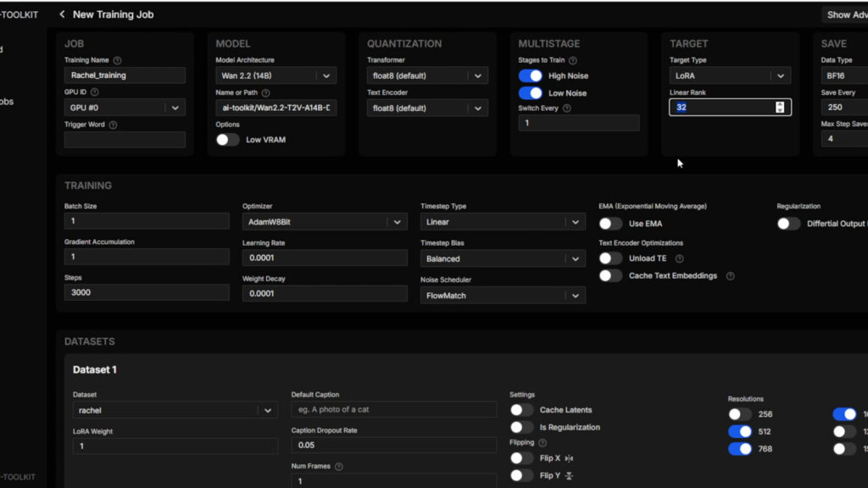Click the help icon next to Training Name

point(117,60)
